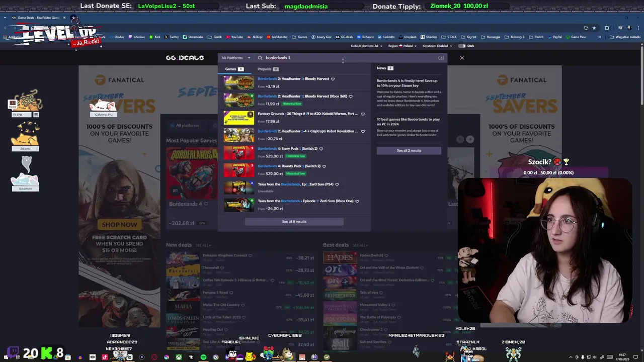Open the Norwegia bookmark folder

coord(491,37)
